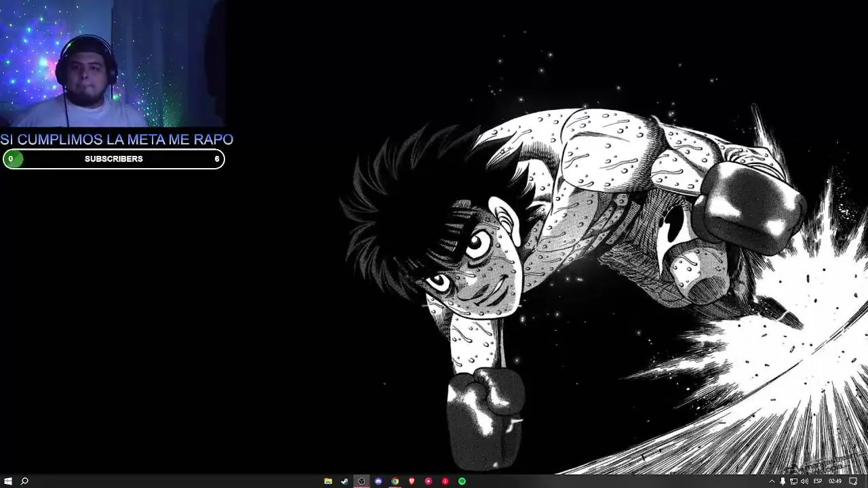Switch the ESP input language indicator
Viewport: 868px width, 488px height.
tap(818, 481)
